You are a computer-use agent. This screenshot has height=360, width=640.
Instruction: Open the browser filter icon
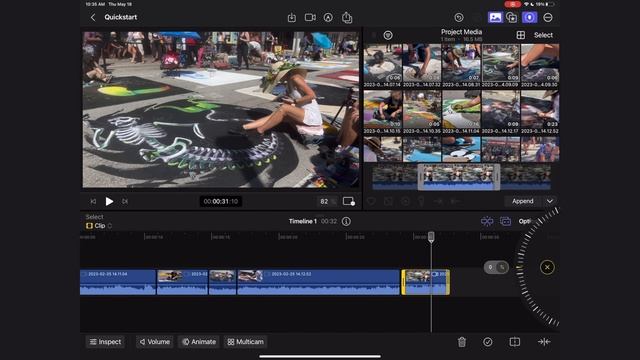388,36
